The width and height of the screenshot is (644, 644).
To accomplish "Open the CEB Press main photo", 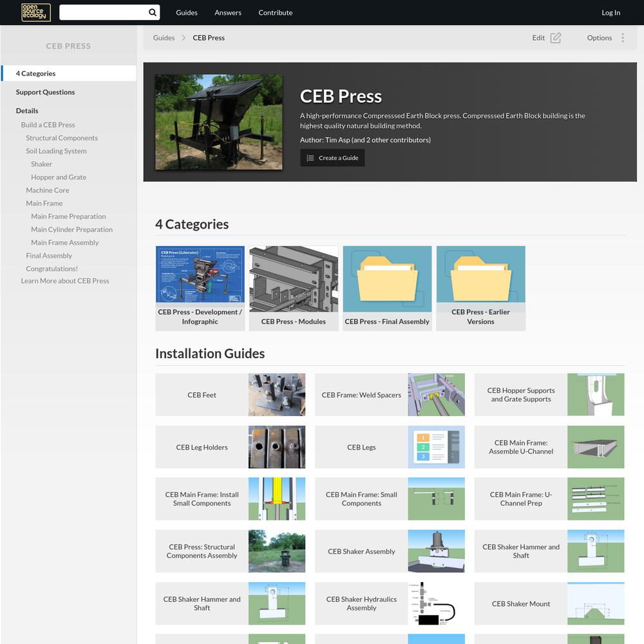I will tap(219, 122).
